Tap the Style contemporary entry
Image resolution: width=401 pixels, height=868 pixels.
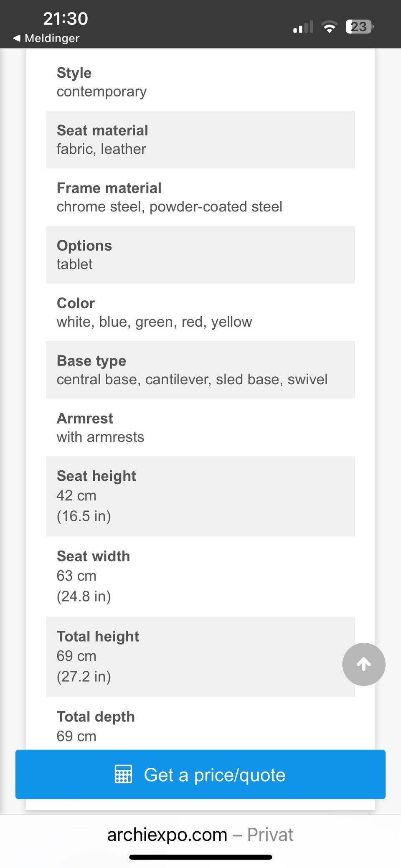[102, 82]
